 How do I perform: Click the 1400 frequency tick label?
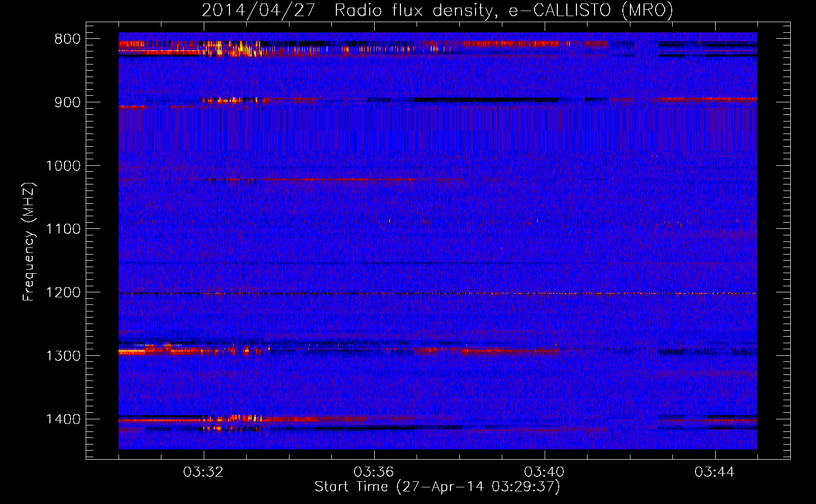point(63,419)
